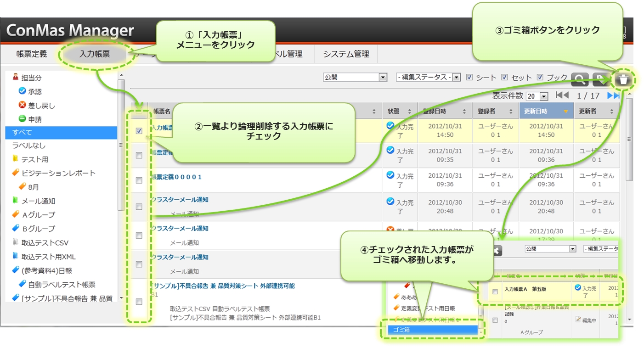Click the label tag button beside search

pyautogui.click(x=601, y=79)
